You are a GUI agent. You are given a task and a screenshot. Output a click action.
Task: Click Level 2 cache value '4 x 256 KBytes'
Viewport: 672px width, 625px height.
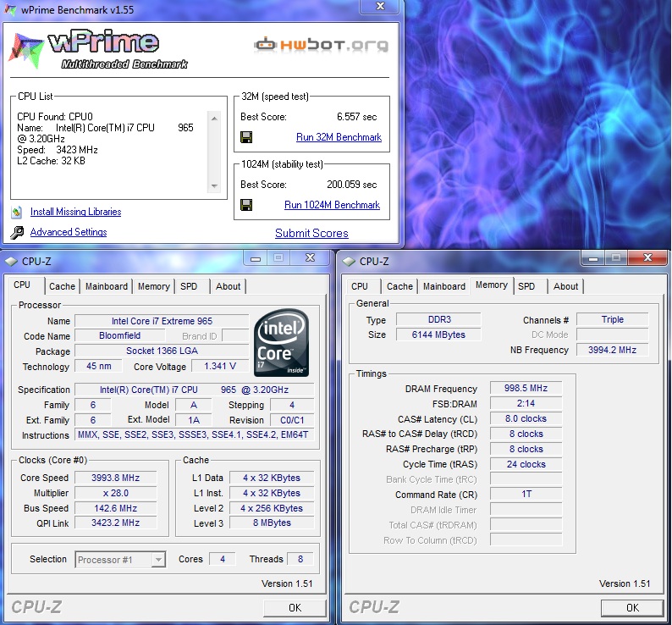pyautogui.click(x=272, y=508)
